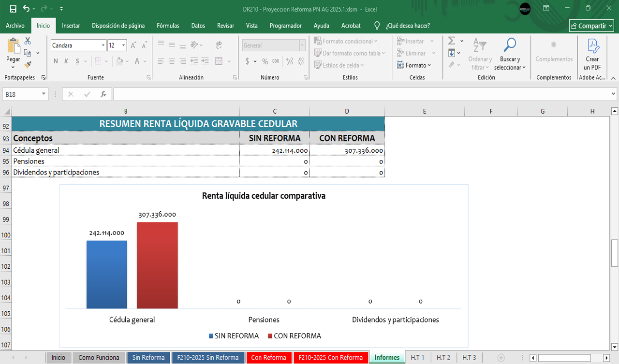Click the red CON REFORMA chart bar
The image size is (619, 364).
coord(157,265)
